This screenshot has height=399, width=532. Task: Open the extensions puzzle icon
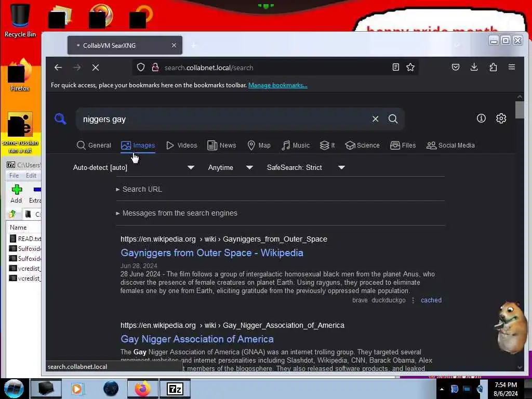point(493,67)
